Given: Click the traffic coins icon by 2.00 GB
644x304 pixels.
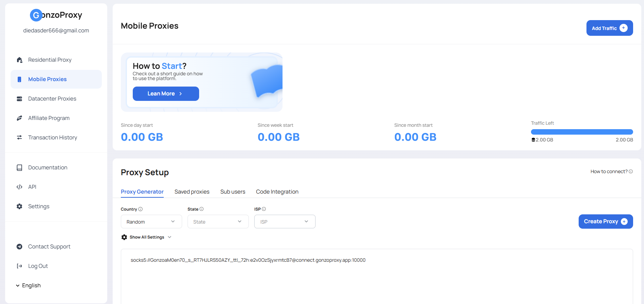Looking at the screenshot, I should (x=533, y=140).
